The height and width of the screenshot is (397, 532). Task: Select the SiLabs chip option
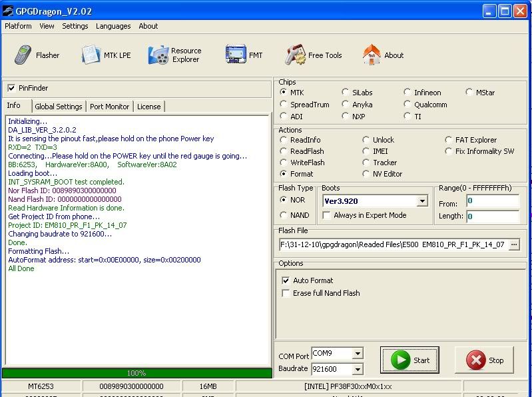pos(345,93)
